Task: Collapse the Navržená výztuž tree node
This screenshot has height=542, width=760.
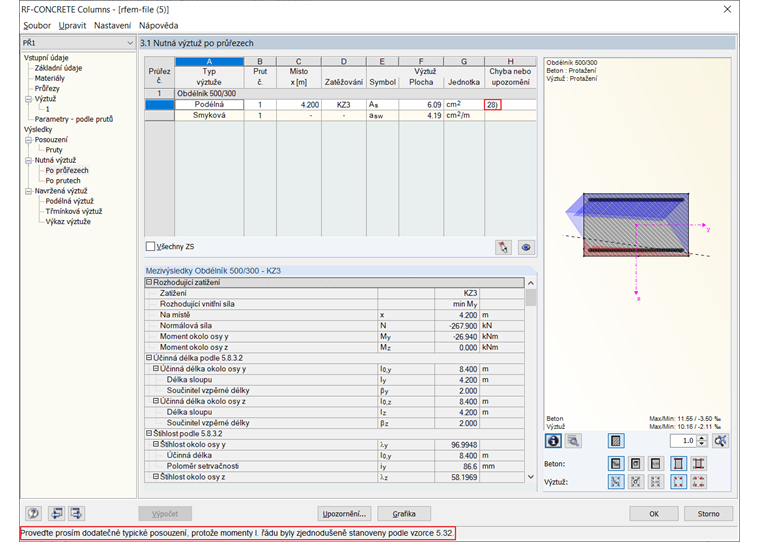Action: click(x=28, y=191)
